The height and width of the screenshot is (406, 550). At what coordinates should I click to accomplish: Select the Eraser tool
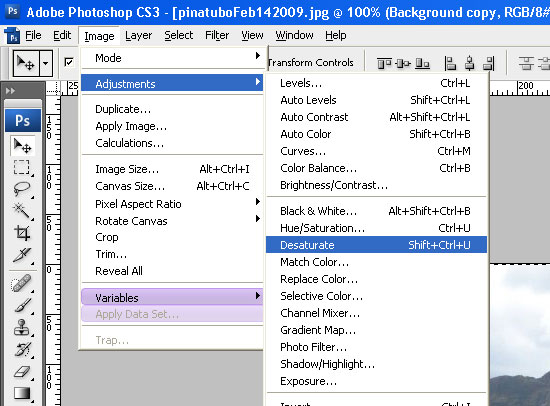tap(22, 371)
